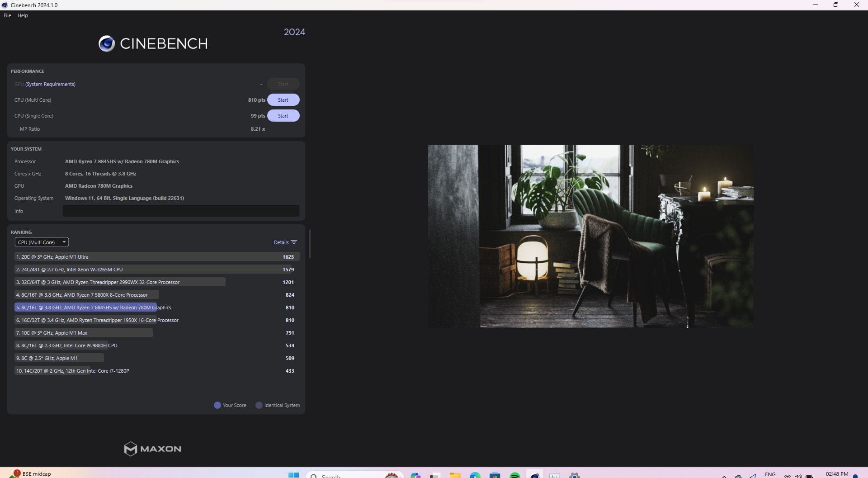Select the Ryzen 7 5800X ranking row
The width and height of the screenshot is (868, 478).
pos(156,295)
